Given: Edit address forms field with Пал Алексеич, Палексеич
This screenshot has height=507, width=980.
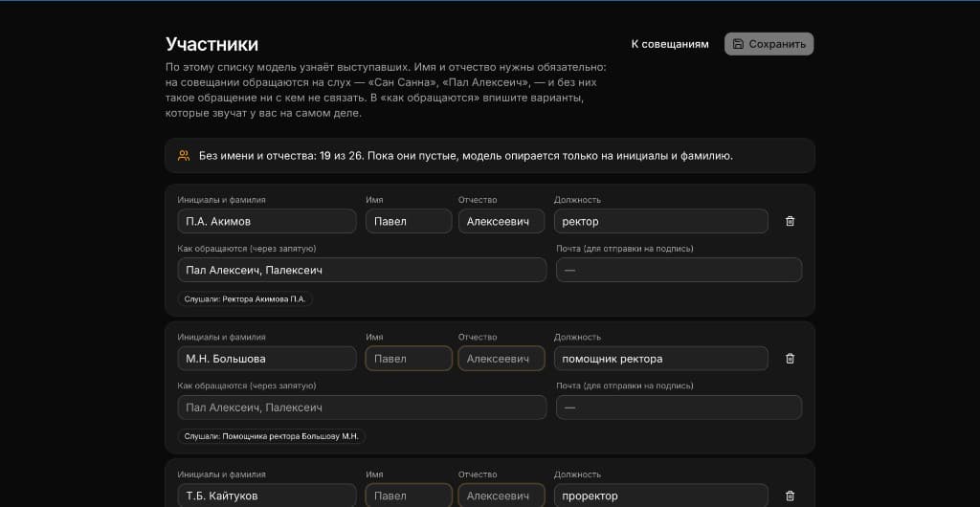Looking at the screenshot, I should click(362, 270).
